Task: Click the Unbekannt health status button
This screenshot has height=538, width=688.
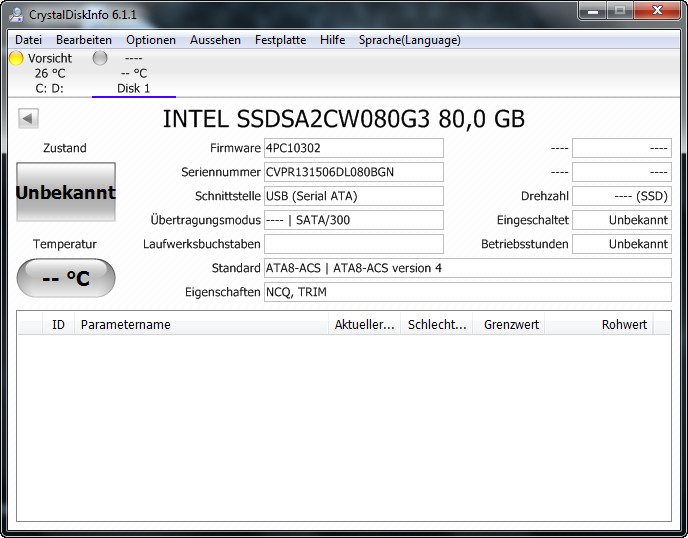Action: (x=66, y=192)
